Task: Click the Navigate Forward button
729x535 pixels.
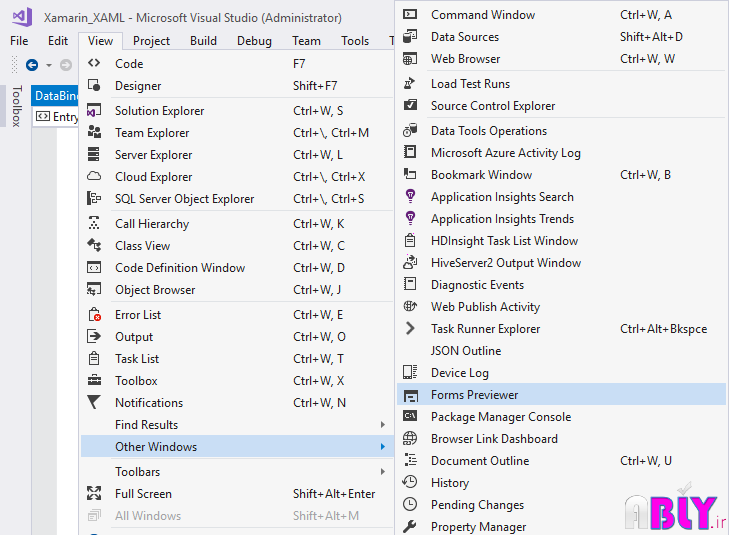Action: pos(66,65)
